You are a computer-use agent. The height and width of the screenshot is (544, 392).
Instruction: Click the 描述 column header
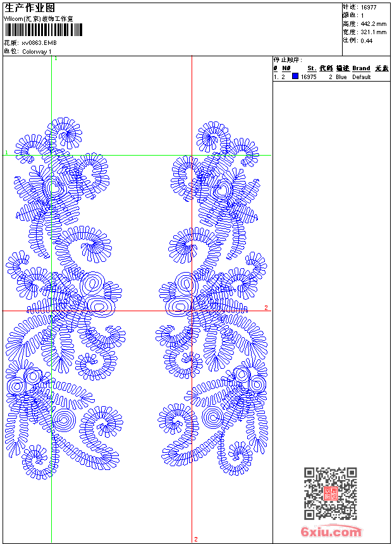(342, 68)
